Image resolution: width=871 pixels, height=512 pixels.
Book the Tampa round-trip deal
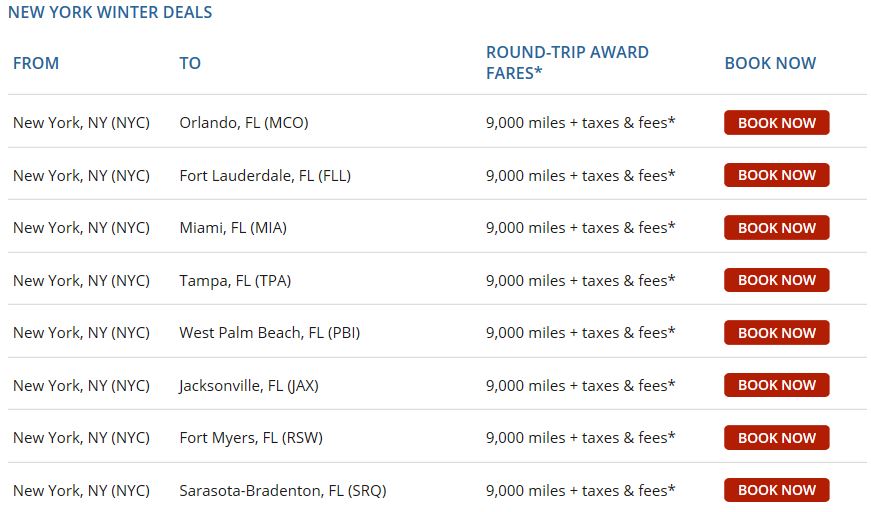[776, 280]
